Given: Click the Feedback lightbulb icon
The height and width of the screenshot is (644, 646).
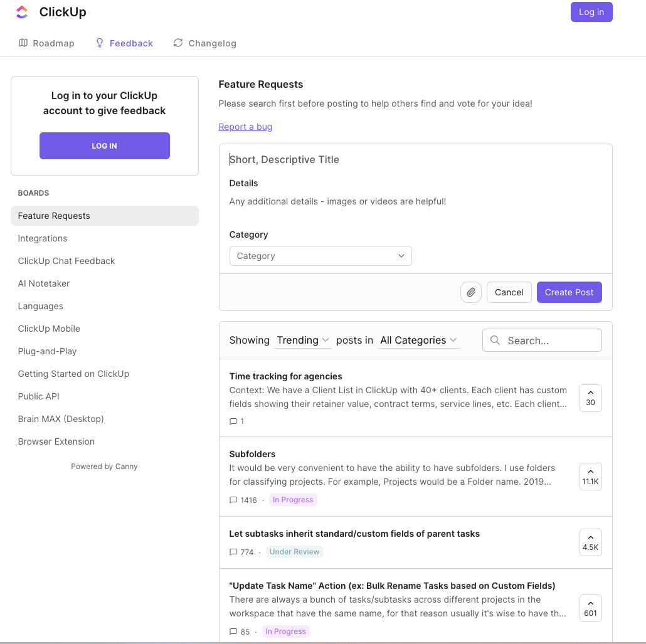Looking at the screenshot, I should (x=100, y=43).
